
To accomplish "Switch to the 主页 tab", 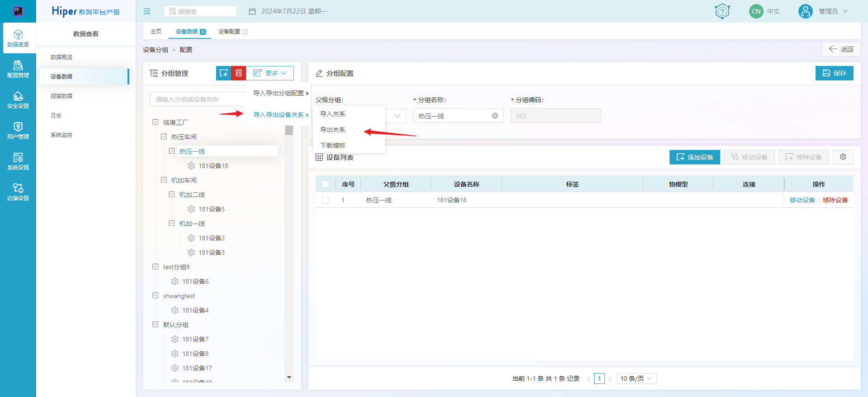I will 156,32.
